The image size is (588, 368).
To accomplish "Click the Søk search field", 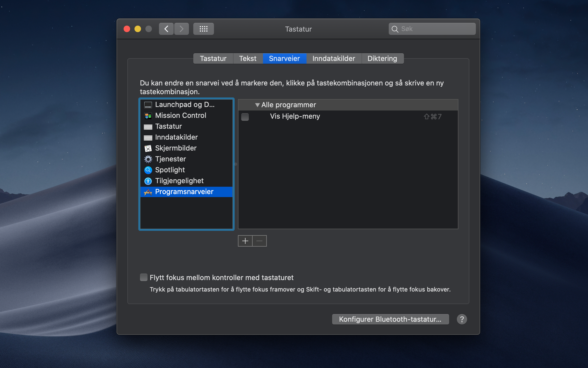I will [x=436, y=29].
